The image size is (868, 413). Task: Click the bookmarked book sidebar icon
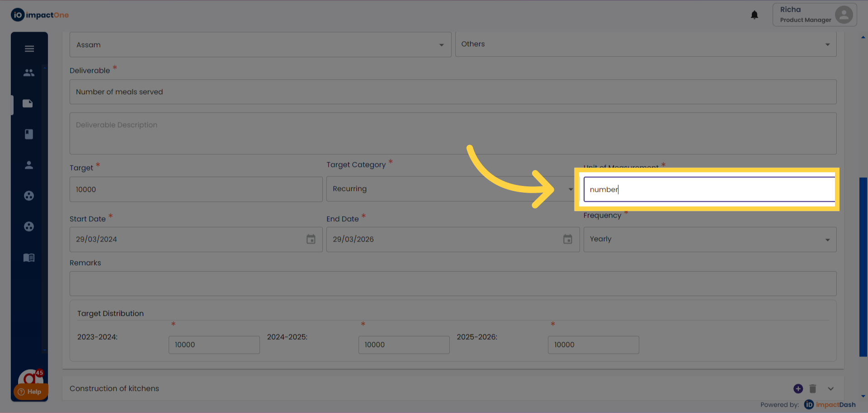(29, 134)
